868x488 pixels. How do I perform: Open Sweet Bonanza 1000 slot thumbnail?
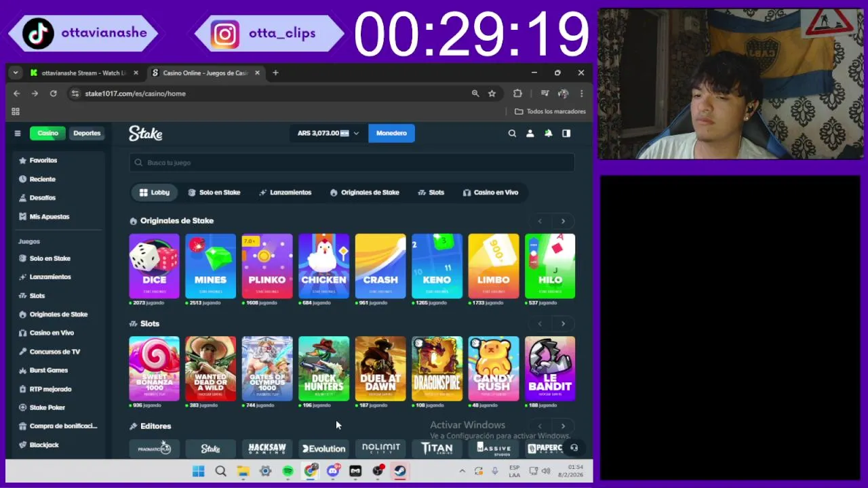pos(155,369)
